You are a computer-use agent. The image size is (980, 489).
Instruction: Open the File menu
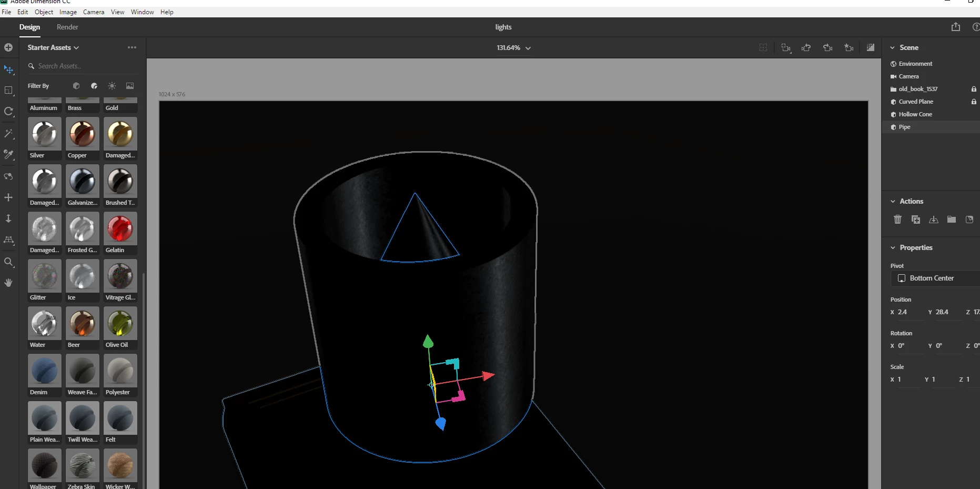(6, 12)
